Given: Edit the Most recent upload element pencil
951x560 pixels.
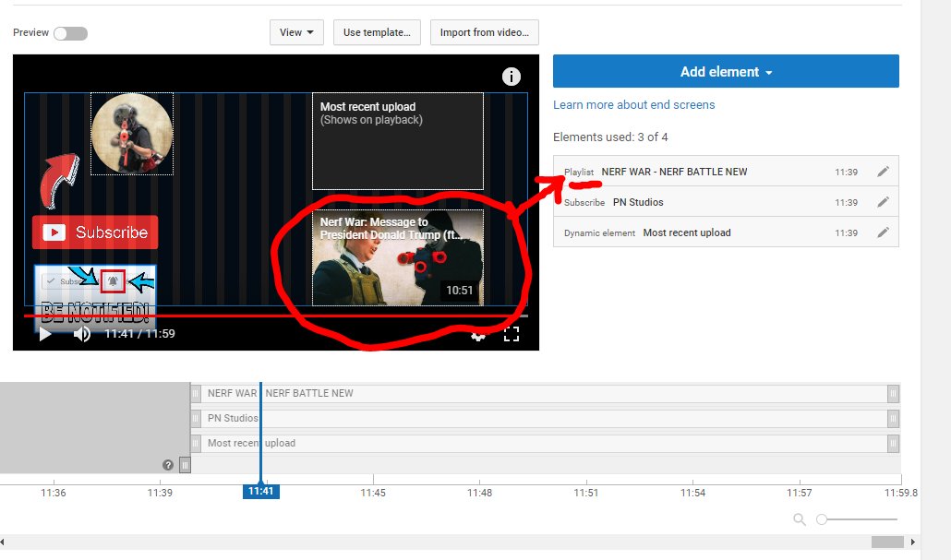Looking at the screenshot, I should pos(883,232).
